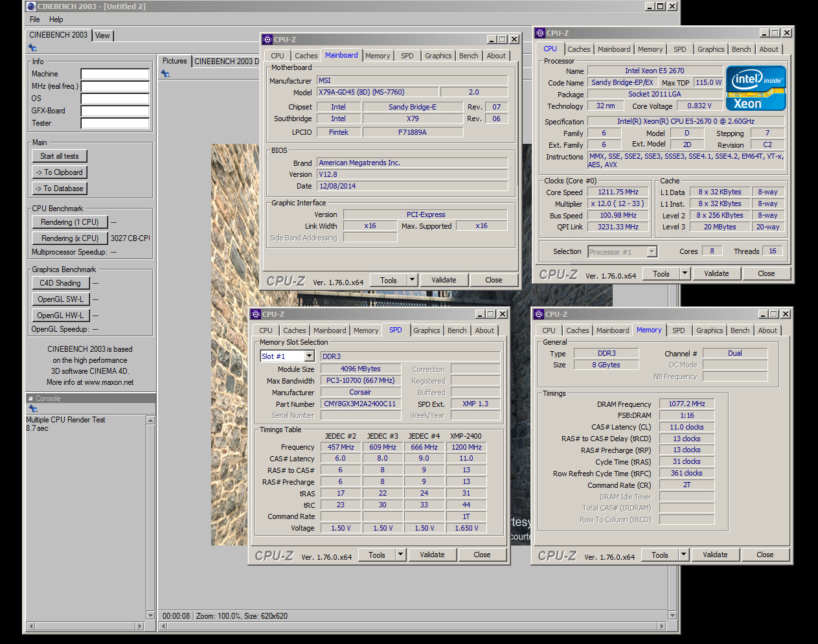Click left panel horizontal scrollbar left arrow
Image resolution: width=818 pixels, height=644 pixels.
[30, 626]
